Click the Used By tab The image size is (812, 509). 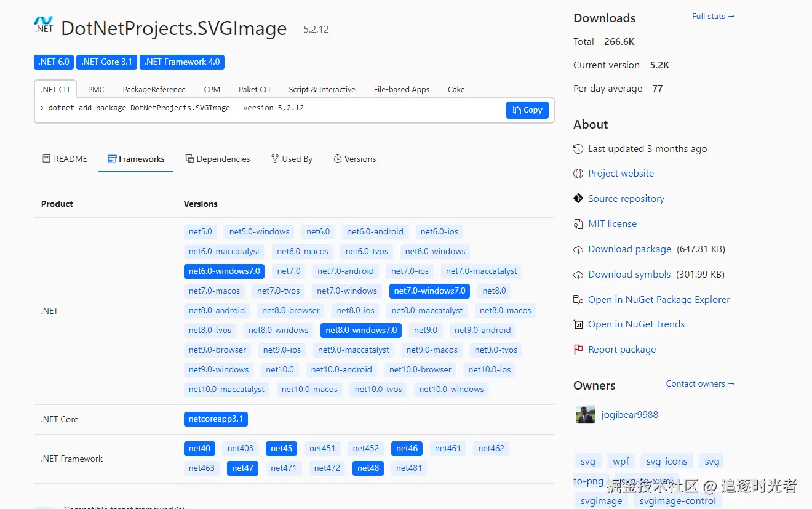point(292,159)
